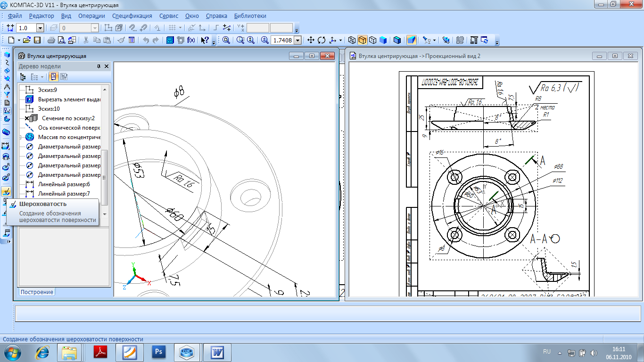Screen dimensions: 644x362
Task: Open the zoom scale dropdown showing 1.7408
Action: tap(298, 40)
